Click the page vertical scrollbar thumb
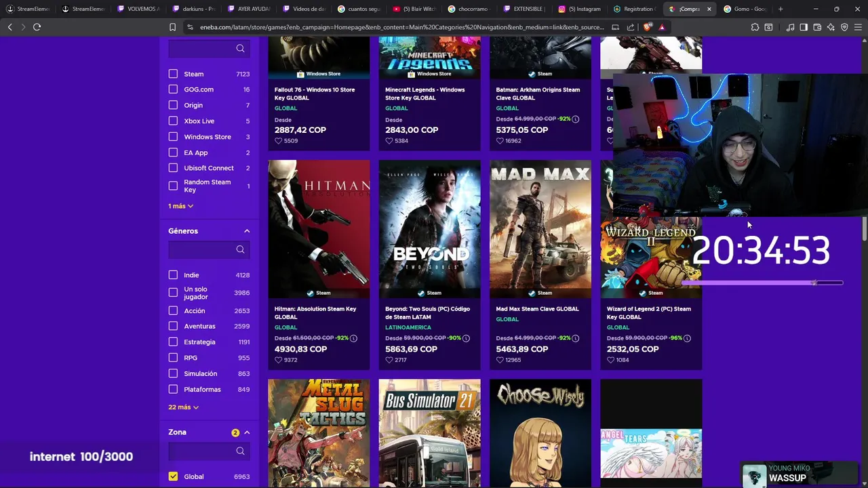This screenshot has width=868, height=488. pyautogui.click(x=865, y=228)
